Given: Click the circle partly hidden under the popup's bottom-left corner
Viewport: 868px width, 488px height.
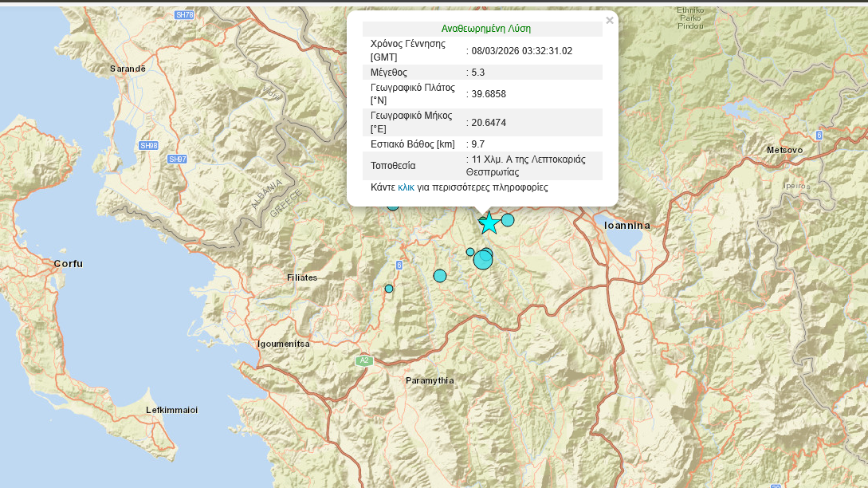Looking at the screenshot, I should (x=393, y=206).
